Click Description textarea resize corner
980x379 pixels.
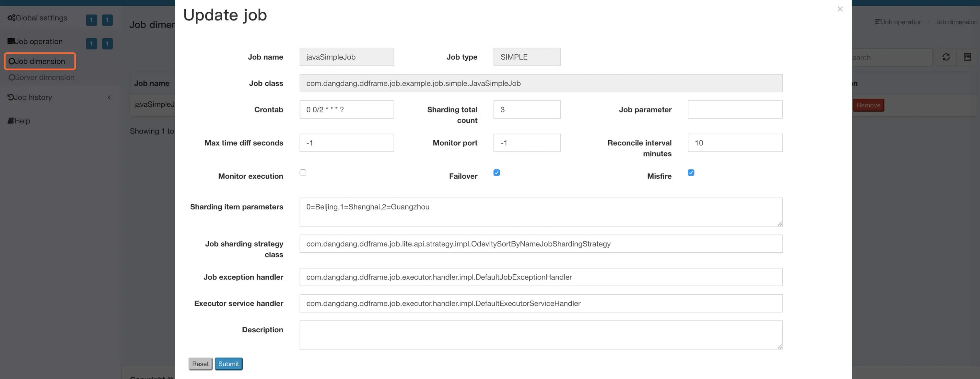[x=779, y=346]
